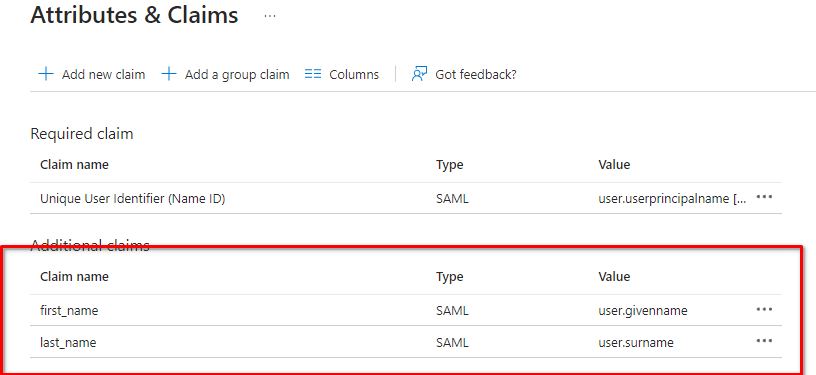The height and width of the screenshot is (375, 816).
Task: Click Claim name header under Required claim
Action: pos(74,165)
